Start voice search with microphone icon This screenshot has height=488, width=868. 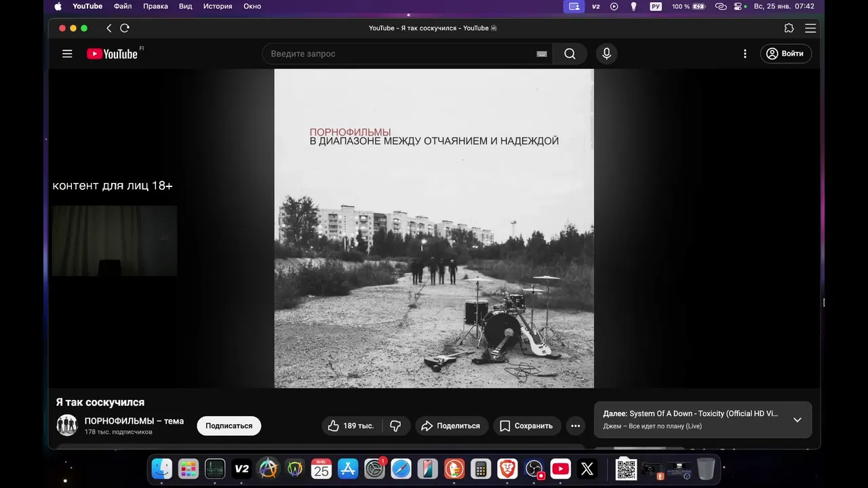click(606, 54)
